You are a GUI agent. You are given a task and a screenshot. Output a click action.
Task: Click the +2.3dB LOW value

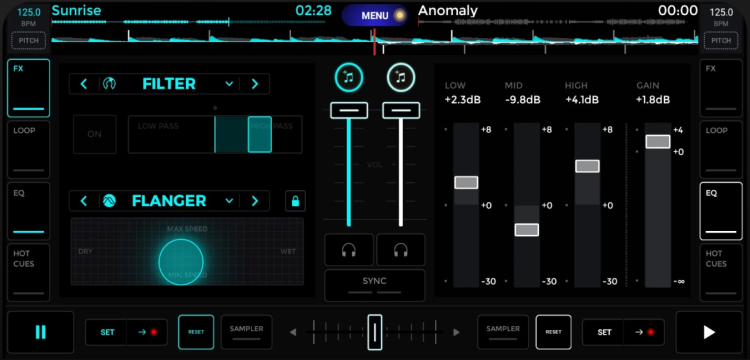tap(463, 100)
